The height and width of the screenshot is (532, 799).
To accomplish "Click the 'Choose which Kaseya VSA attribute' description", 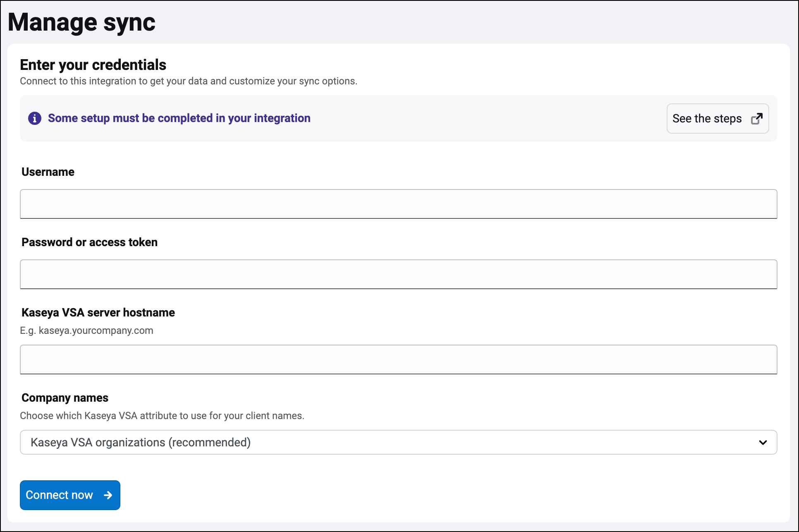I will click(x=162, y=416).
